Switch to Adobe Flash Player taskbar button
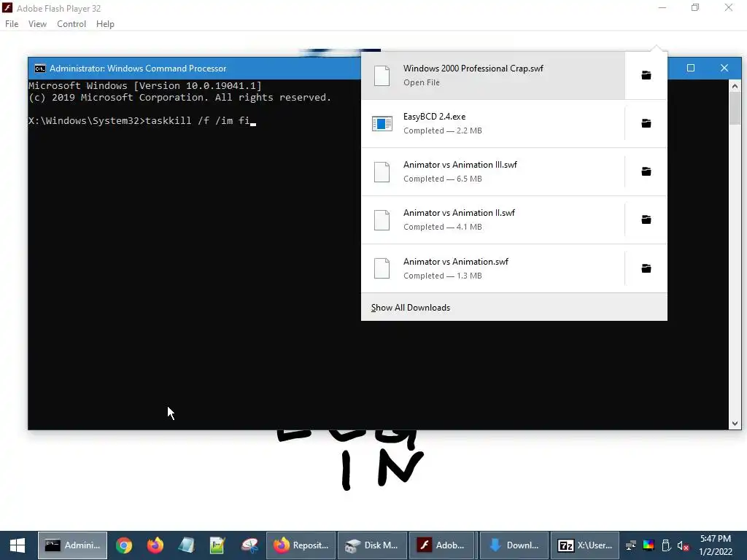This screenshot has width=747, height=560. pyautogui.click(x=442, y=545)
